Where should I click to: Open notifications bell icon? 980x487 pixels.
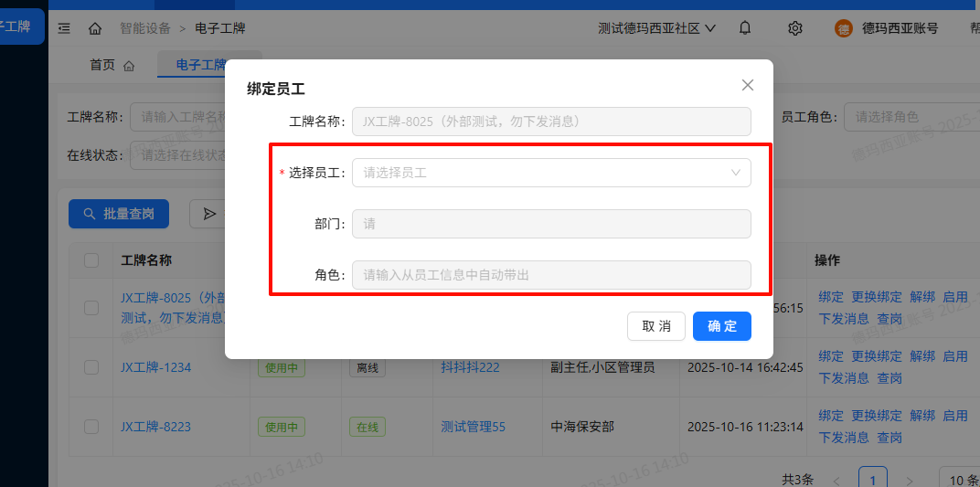click(x=745, y=28)
